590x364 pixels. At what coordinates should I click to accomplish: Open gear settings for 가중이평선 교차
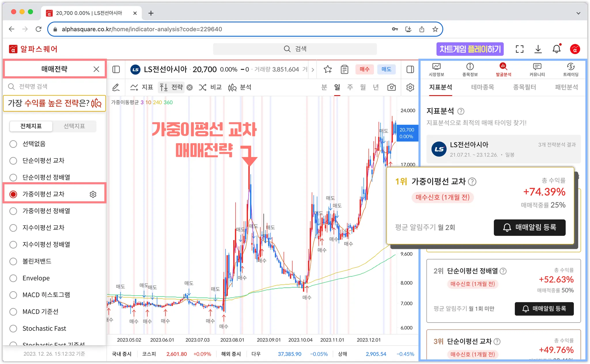(93, 194)
